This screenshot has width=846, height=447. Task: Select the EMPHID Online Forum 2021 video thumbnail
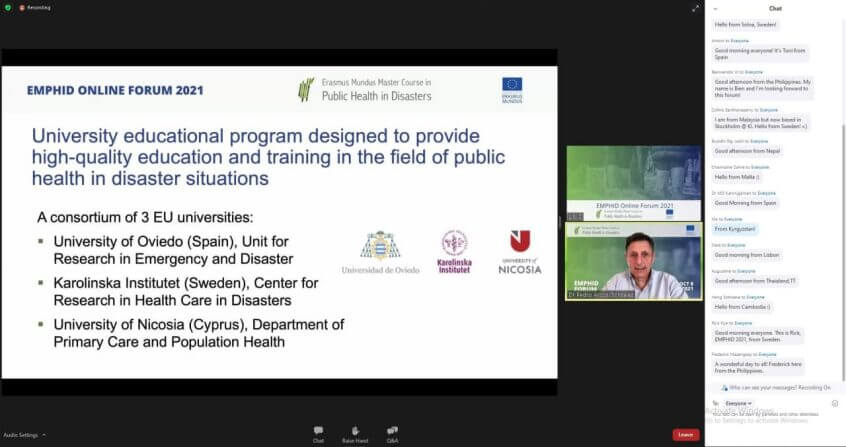click(633, 183)
